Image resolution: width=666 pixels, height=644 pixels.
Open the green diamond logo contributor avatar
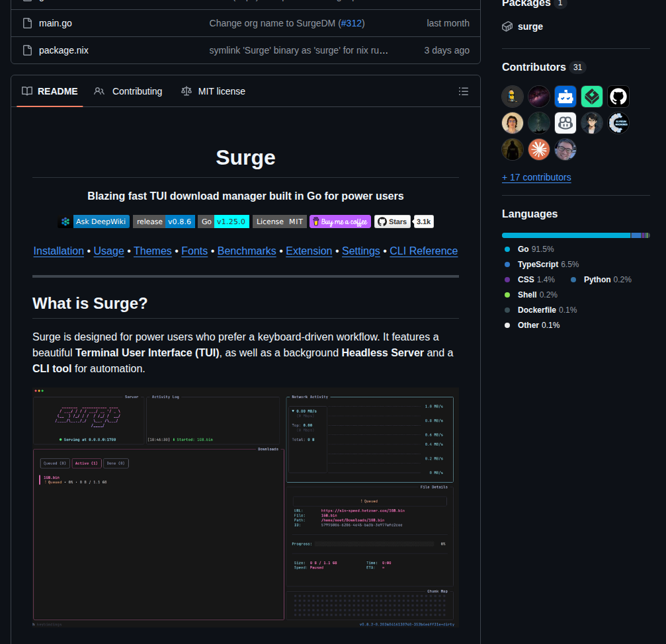click(592, 97)
